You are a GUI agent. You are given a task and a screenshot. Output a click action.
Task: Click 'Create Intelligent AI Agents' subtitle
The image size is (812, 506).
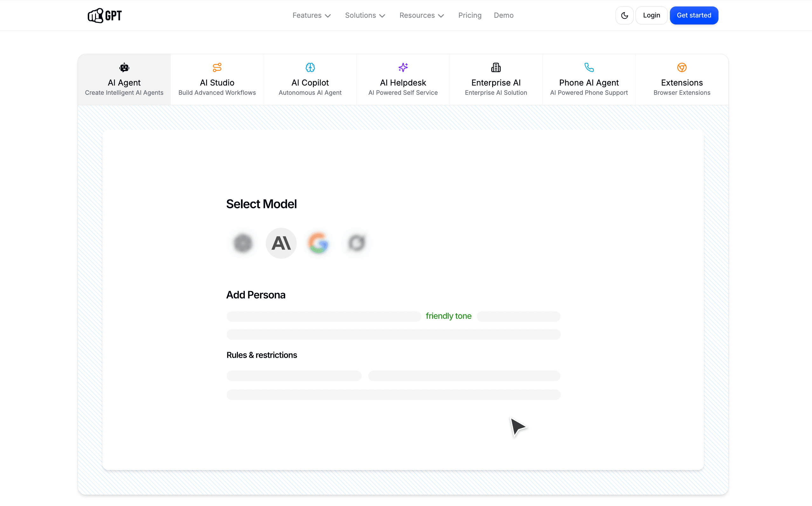[x=124, y=93]
